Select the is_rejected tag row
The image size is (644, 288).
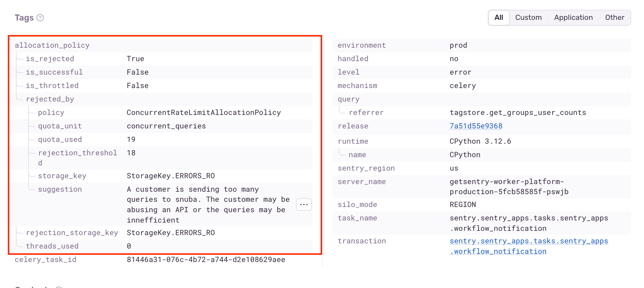(50, 58)
